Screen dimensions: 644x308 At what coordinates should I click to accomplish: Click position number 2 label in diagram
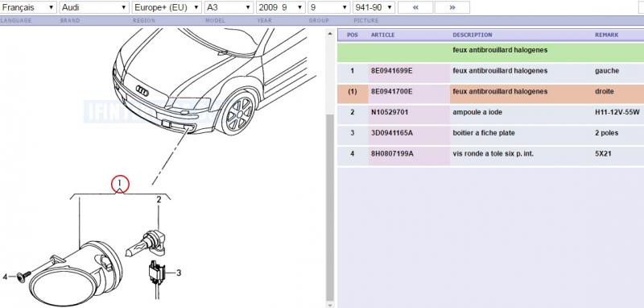pyautogui.click(x=159, y=200)
